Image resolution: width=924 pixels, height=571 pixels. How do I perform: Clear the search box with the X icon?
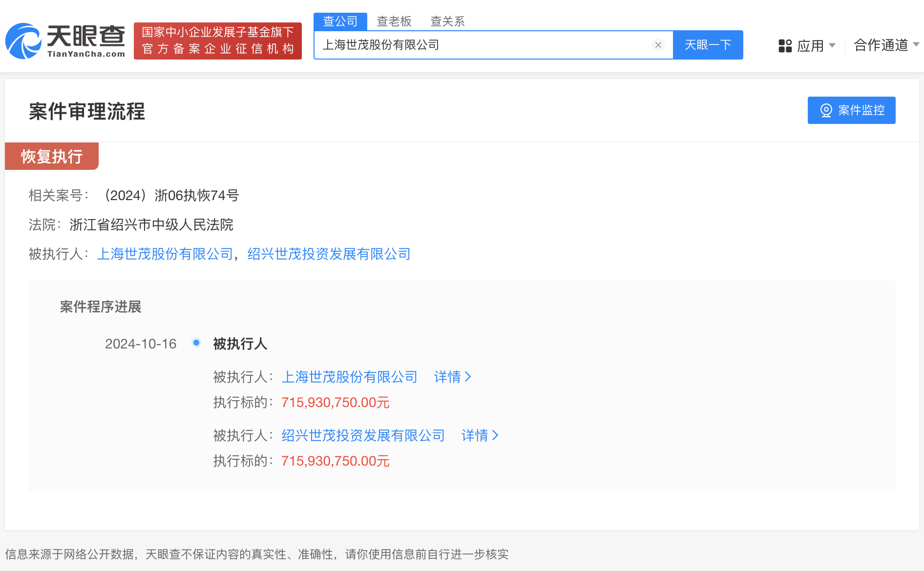coord(658,45)
